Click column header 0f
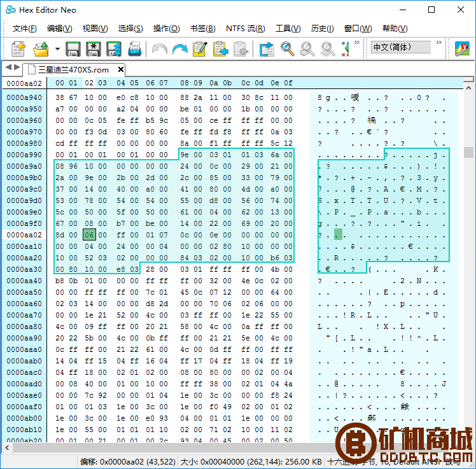The image size is (476, 469). tap(288, 83)
